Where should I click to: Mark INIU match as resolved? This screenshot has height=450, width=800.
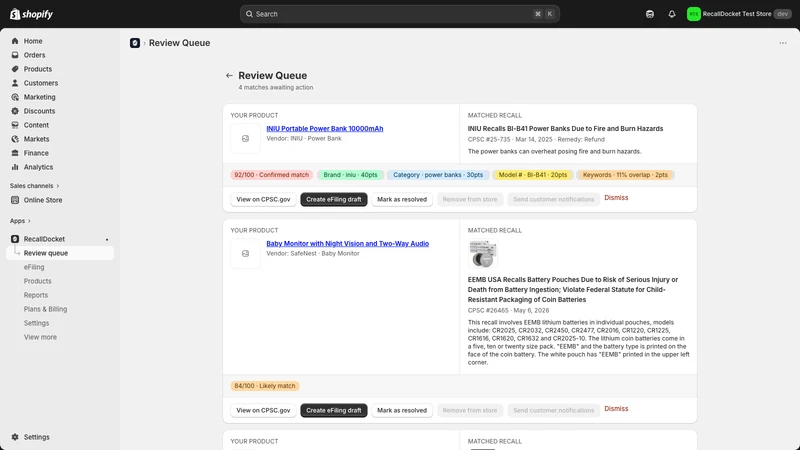402,199
